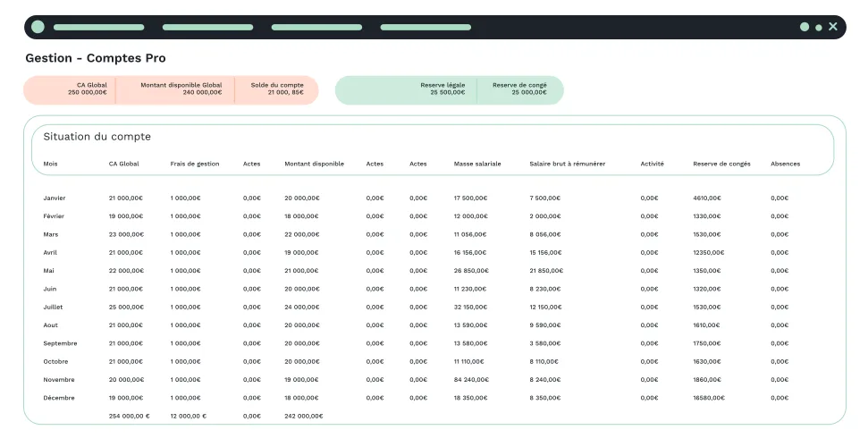Viewport: 868px width, 447px height.
Task: Select the Avril row label
Action: pos(50,253)
